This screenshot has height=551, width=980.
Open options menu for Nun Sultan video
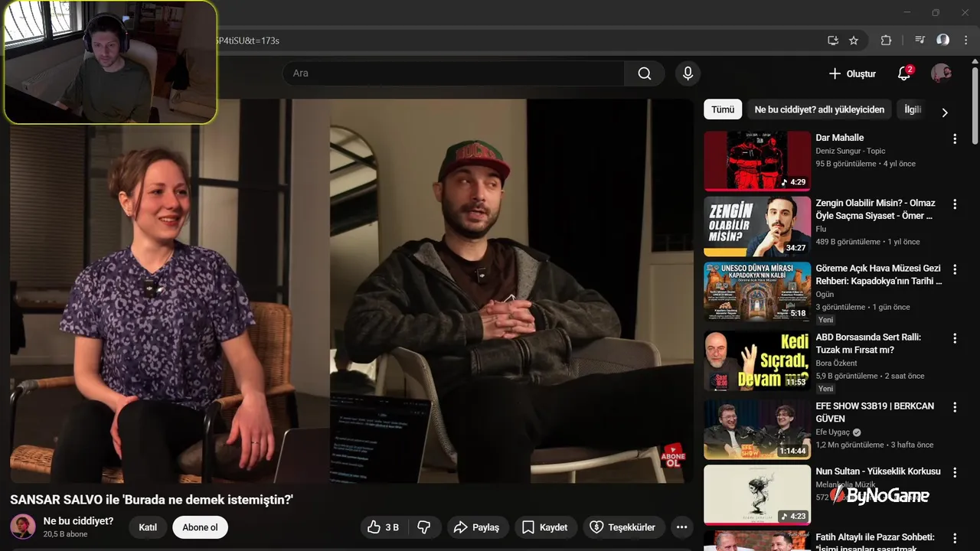click(x=954, y=472)
